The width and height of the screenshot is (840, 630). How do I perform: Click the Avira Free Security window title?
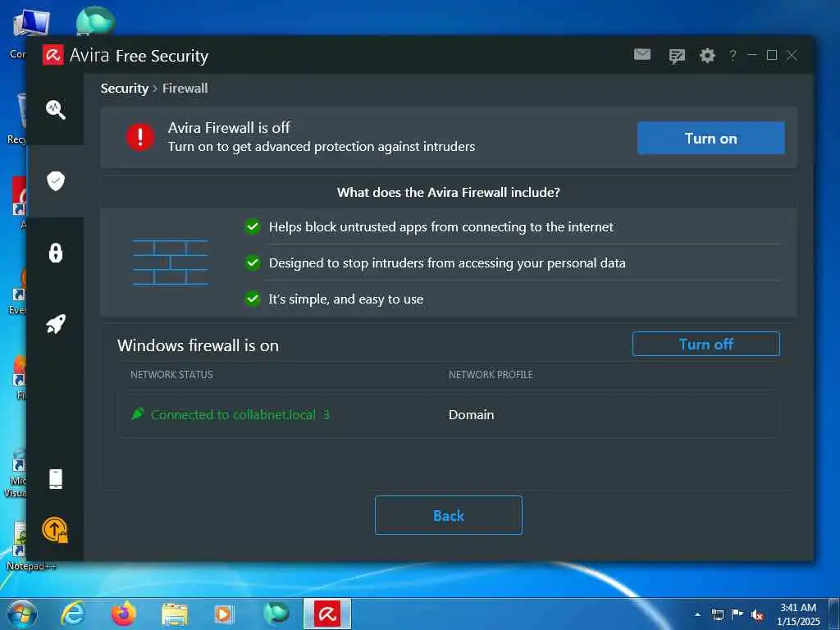pos(139,55)
